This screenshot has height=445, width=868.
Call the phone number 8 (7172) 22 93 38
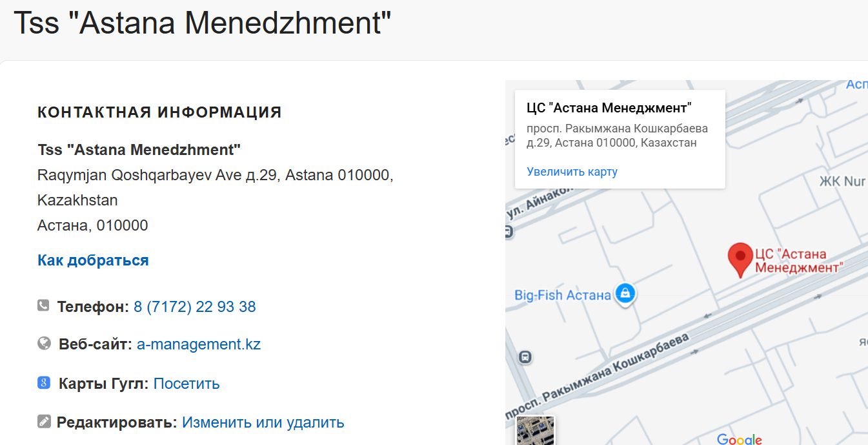(x=194, y=307)
